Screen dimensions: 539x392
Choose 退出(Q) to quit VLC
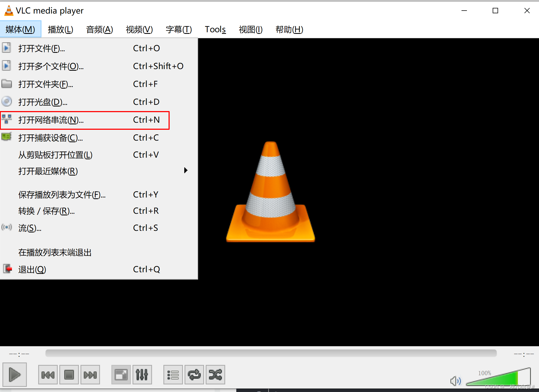(99, 269)
